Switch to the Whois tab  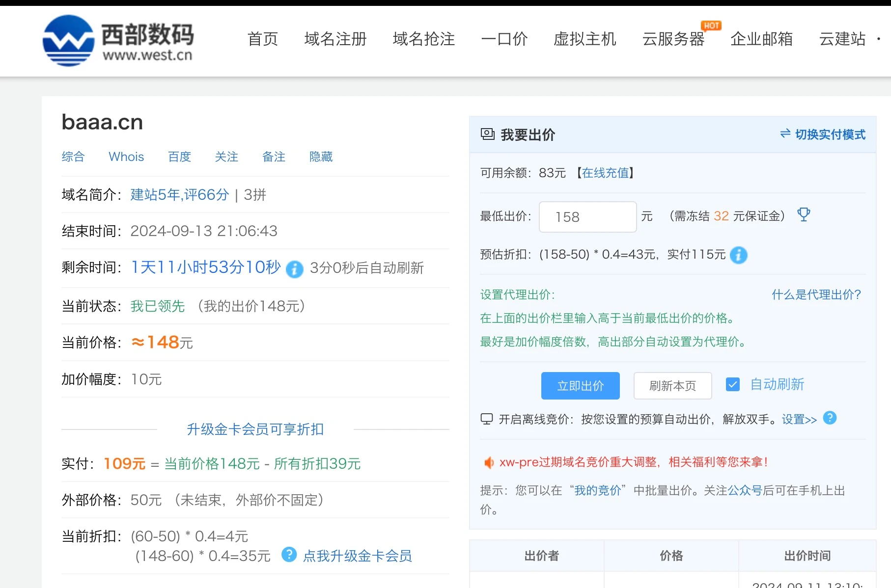126,157
